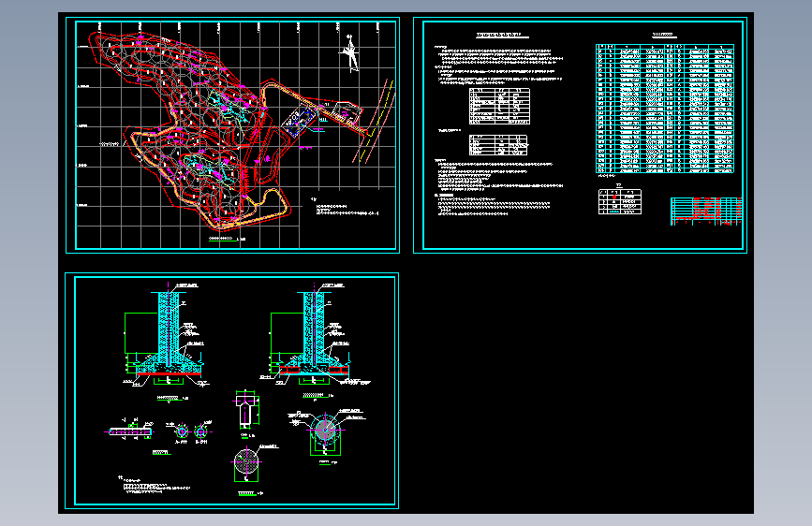Select the pair of small cyan ring sections
The image size is (812, 526).
click(190, 431)
